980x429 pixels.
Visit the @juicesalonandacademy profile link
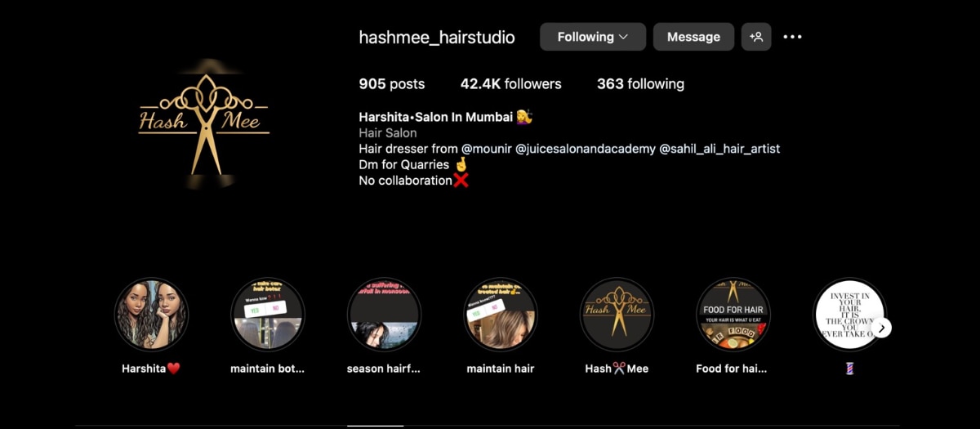pos(586,149)
